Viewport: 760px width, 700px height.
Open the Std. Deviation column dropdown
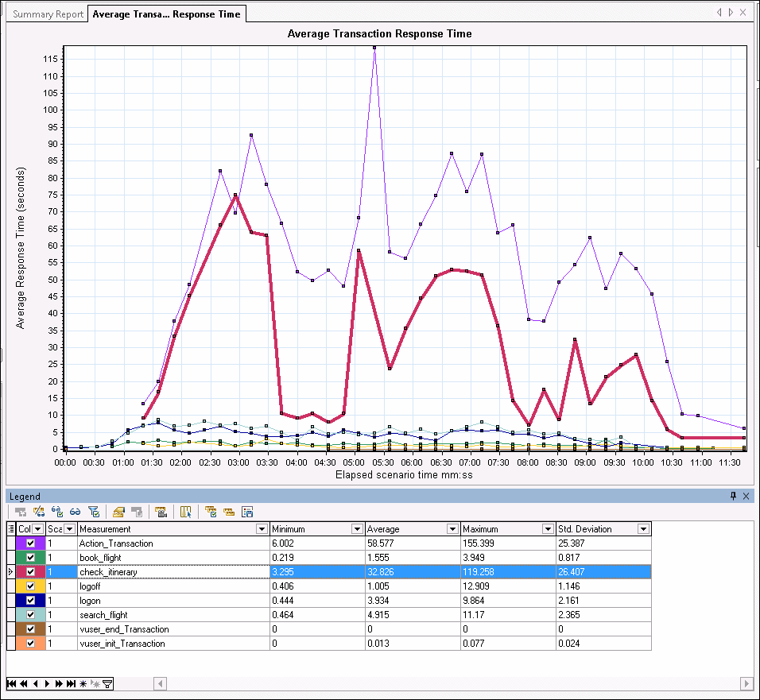click(x=645, y=528)
